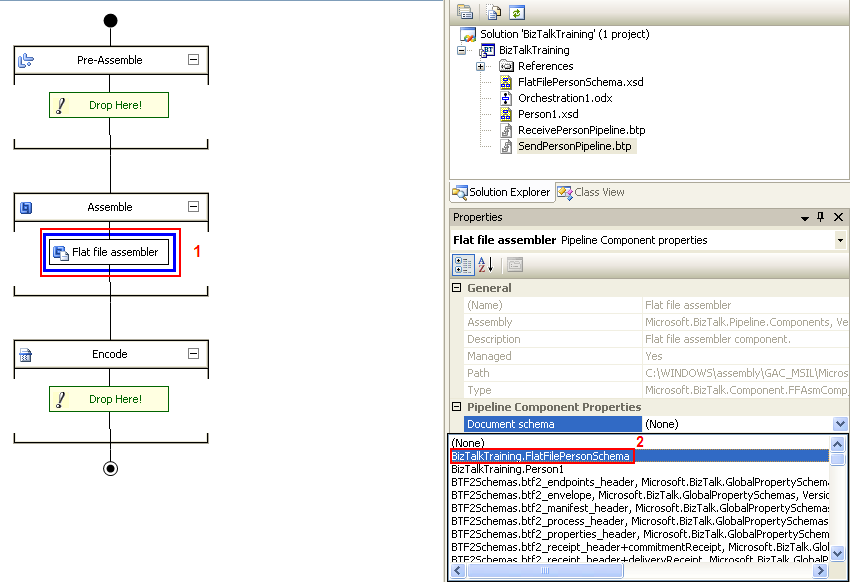
Task: Close the Properties panel
Action: (x=838, y=217)
